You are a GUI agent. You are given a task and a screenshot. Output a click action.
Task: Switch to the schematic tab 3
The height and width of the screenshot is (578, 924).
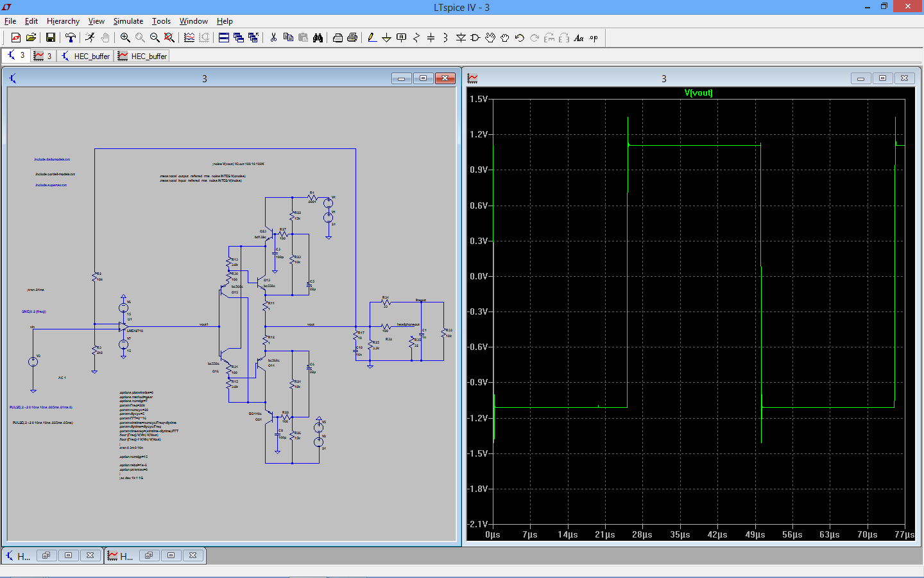(x=16, y=56)
